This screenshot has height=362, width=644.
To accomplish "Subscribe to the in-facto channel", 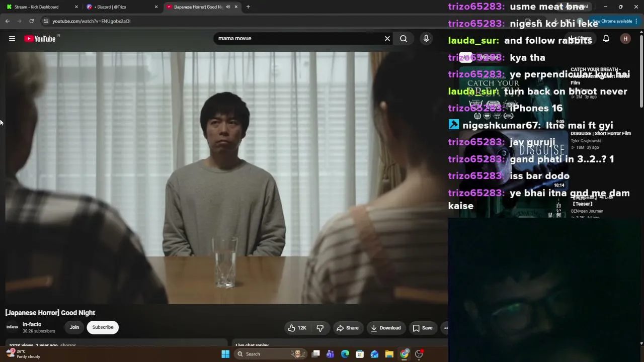I will tap(103, 327).
